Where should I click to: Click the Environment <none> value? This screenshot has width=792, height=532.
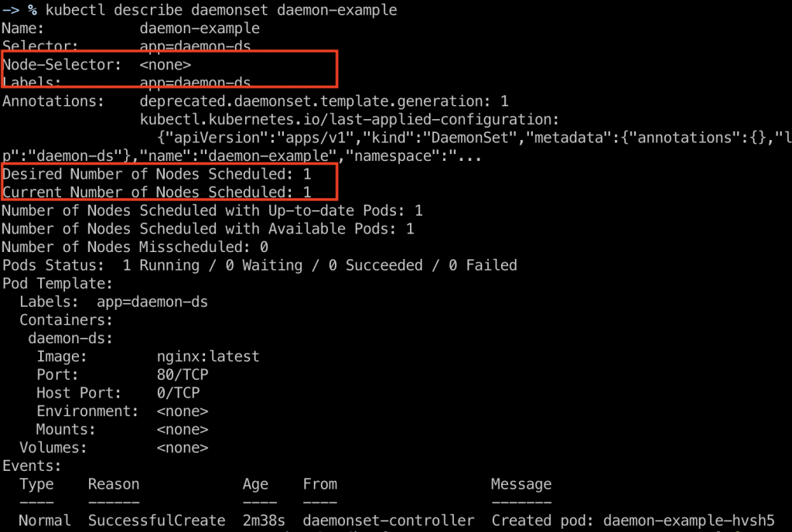182,411
